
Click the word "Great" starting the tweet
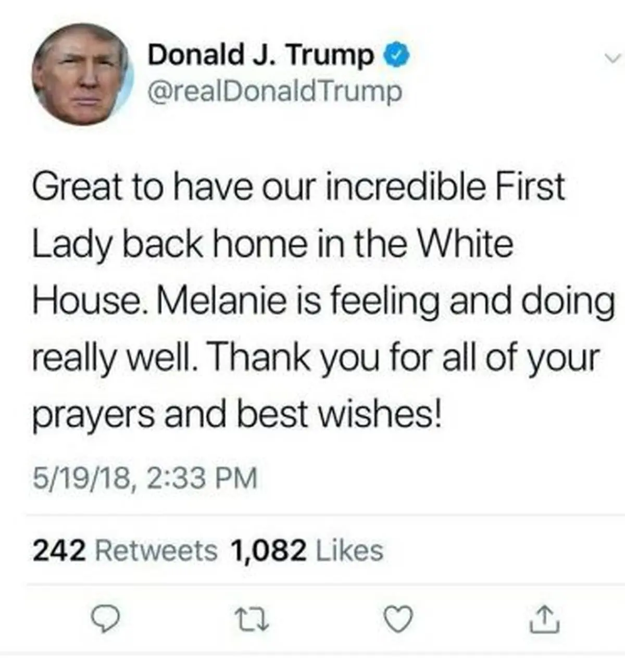(x=77, y=186)
